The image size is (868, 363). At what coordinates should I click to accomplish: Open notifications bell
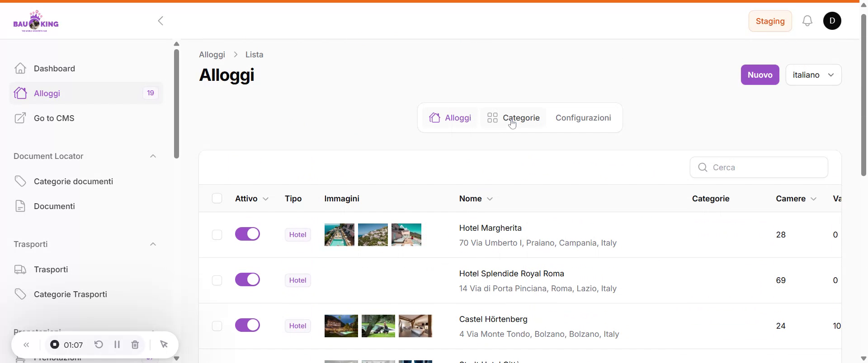click(x=807, y=21)
